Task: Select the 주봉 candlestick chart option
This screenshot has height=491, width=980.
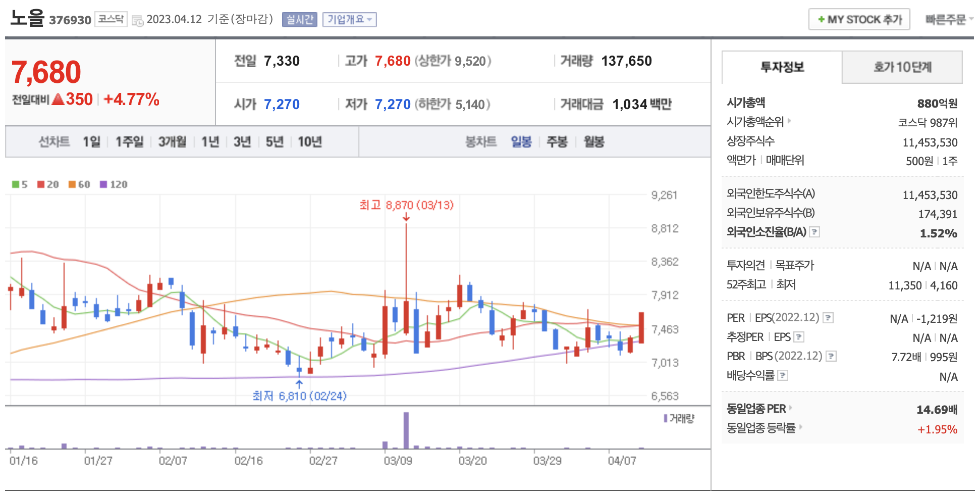Action: click(557, 142)
